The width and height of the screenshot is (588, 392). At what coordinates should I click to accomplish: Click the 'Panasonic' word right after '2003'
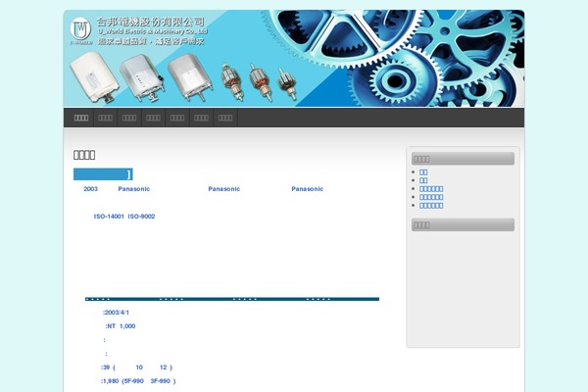tap(134, 189)
